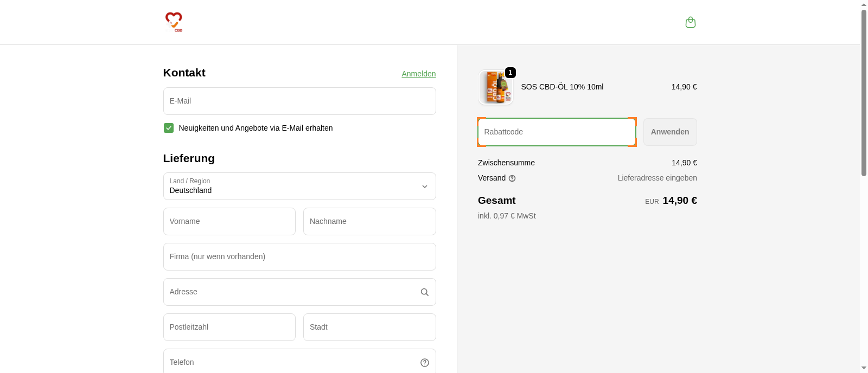Select the Nachname text field
Viewport: 868px width, 373px height.
[x=369, y=222]
